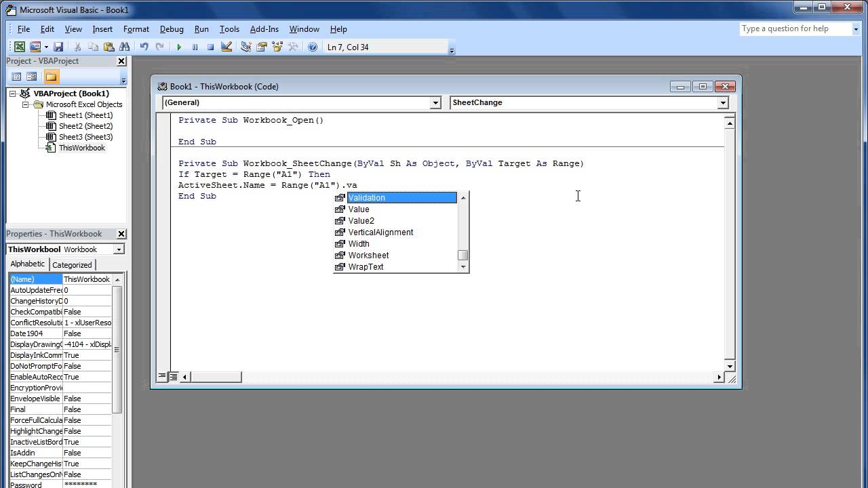Close the Properties - ThisWorkbook panel
868x488 pixels.
pos(121,234)
